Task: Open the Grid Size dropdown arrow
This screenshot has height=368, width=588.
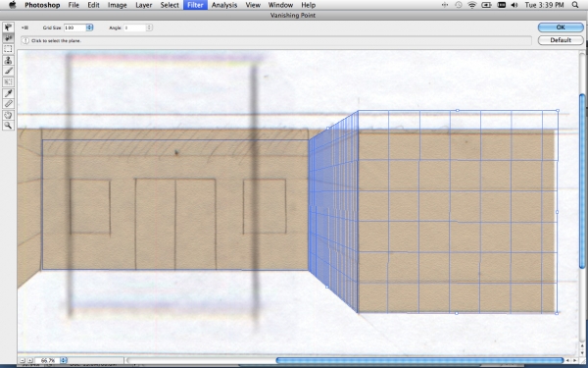Action: click(x=89, y=27)
